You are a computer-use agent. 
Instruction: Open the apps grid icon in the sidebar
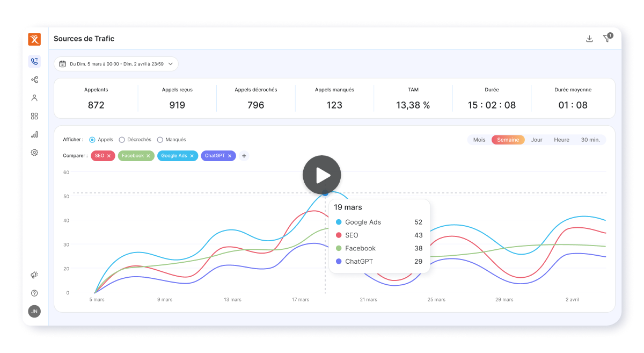coord(34,116)
